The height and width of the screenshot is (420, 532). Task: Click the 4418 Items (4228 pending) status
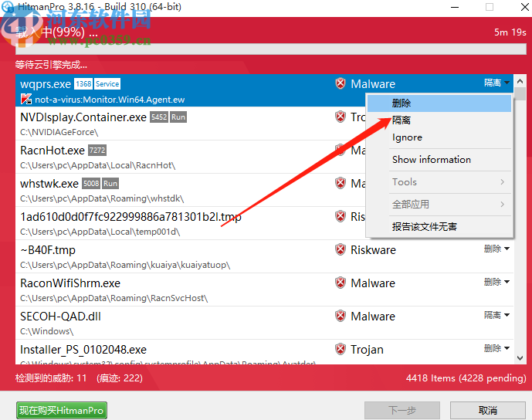[x=466, y=378]
